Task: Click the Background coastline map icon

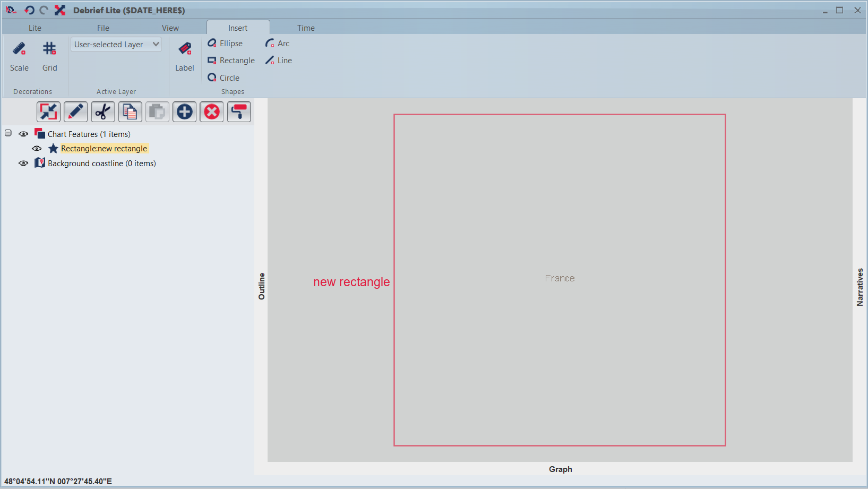Action: tap(40, 163)
